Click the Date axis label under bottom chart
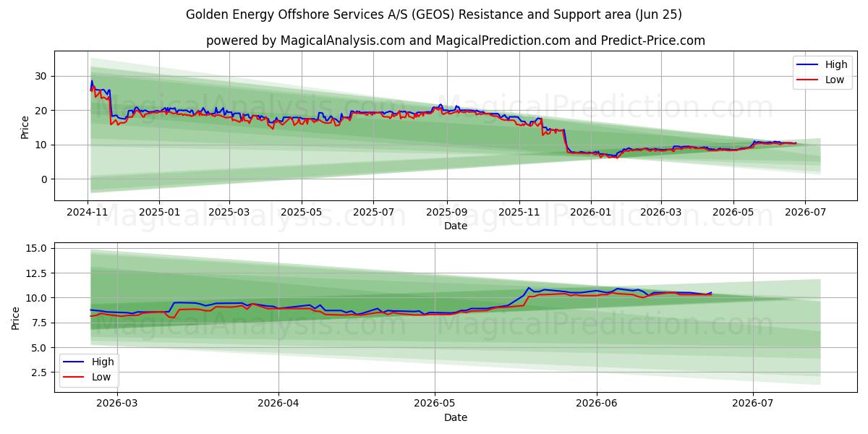 pos(456,417)
